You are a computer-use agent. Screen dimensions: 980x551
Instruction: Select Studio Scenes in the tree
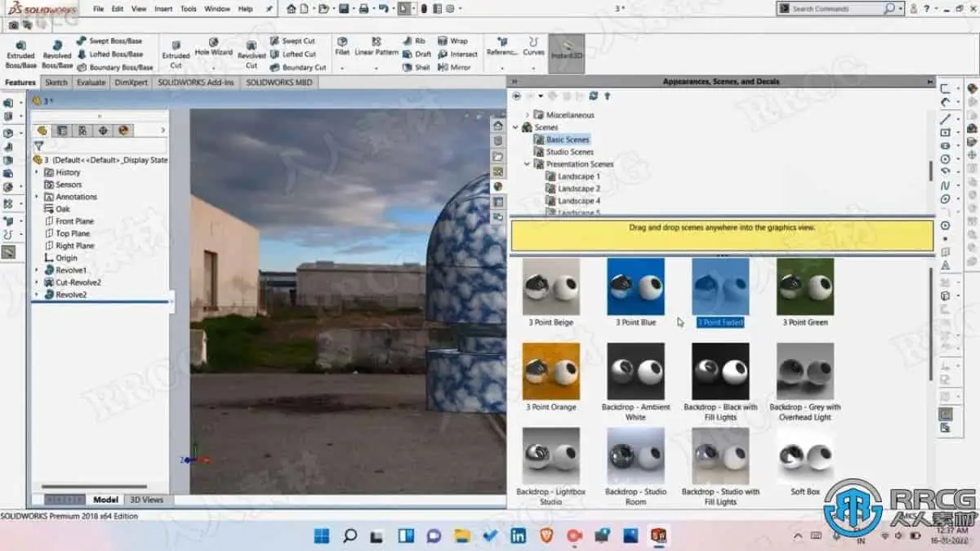569,152
